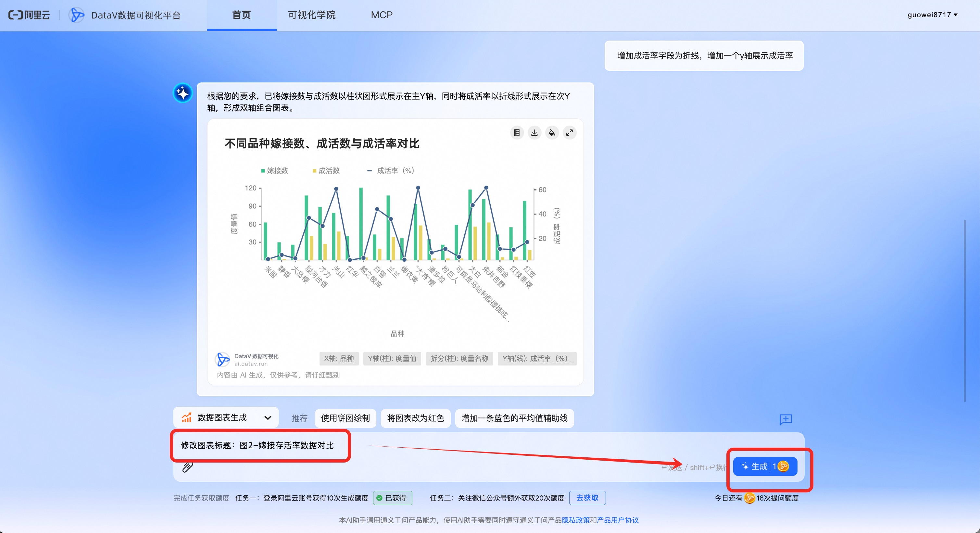
Task: Choose the 将图表改为红色 suggestion
Action: tap(415, 418)
